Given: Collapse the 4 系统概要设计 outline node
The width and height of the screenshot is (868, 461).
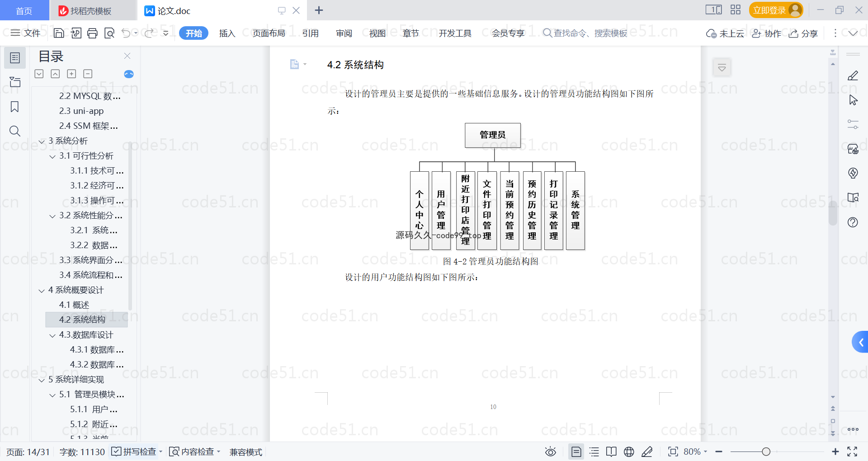Looking at the screenshot, I should (x=42, y=290).
